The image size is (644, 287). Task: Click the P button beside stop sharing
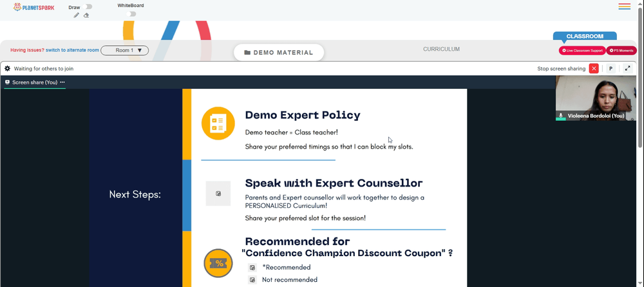(611, 69)
